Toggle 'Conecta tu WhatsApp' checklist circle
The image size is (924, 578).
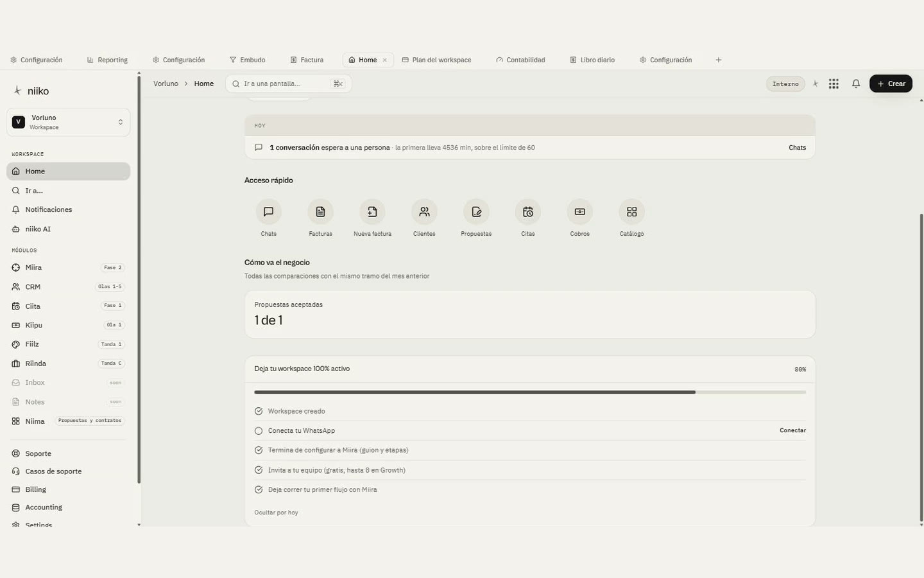point(259,431)
